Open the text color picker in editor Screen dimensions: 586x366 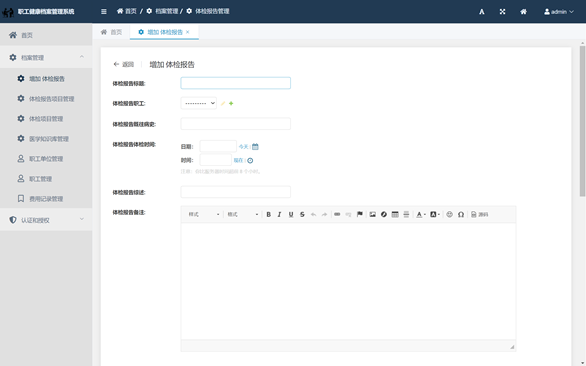click(421, 214)
